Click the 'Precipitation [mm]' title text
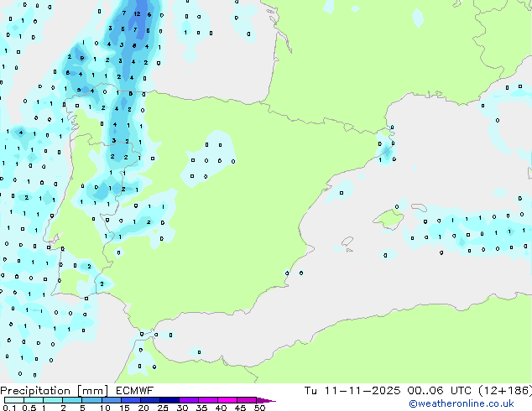This screenshot has height=411, width=532. [54, 391]
